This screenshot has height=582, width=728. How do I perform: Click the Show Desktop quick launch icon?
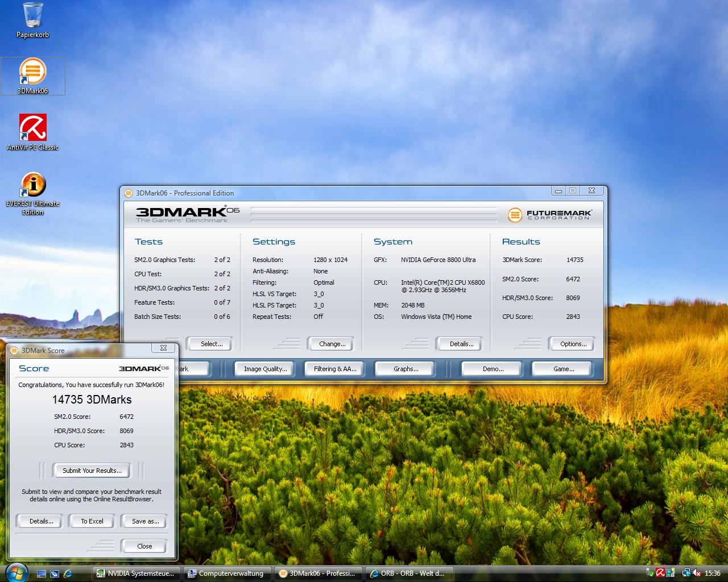tap(42, 573)
